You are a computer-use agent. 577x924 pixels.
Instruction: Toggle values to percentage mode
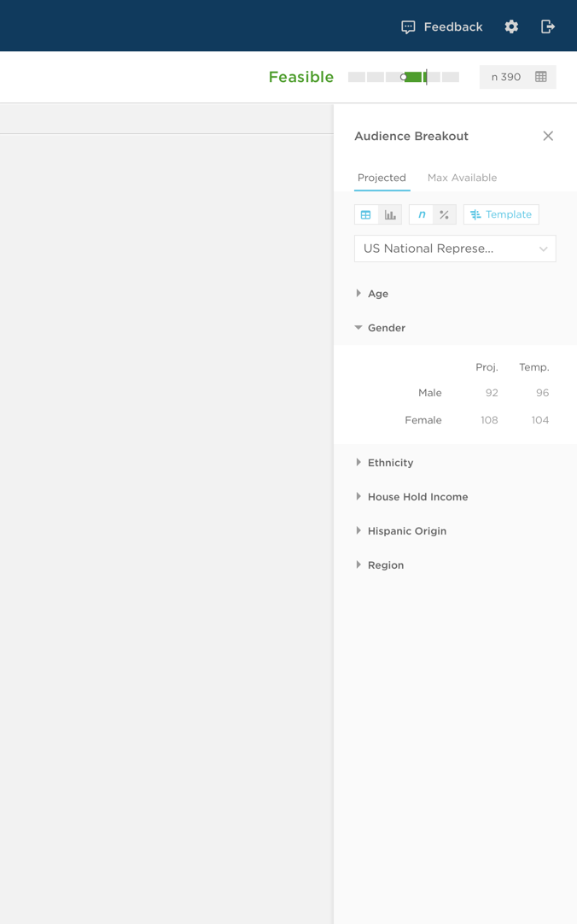point(444,214)
